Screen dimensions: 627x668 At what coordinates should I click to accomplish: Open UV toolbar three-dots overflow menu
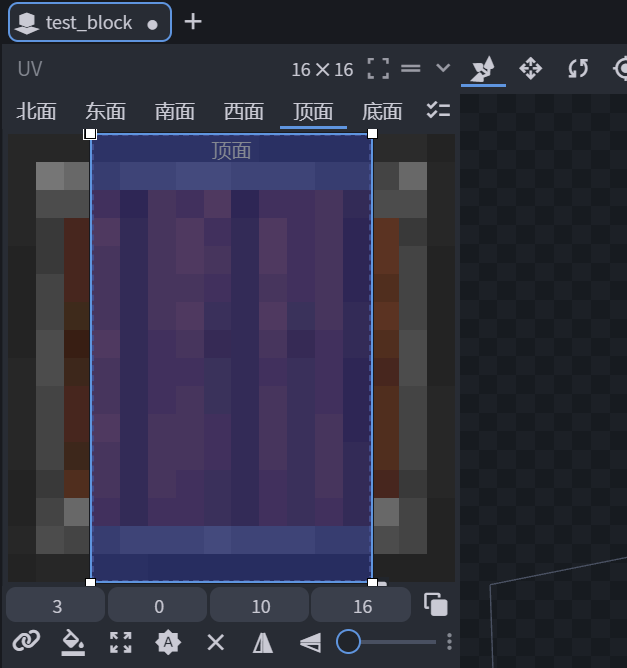click(449, 641)
